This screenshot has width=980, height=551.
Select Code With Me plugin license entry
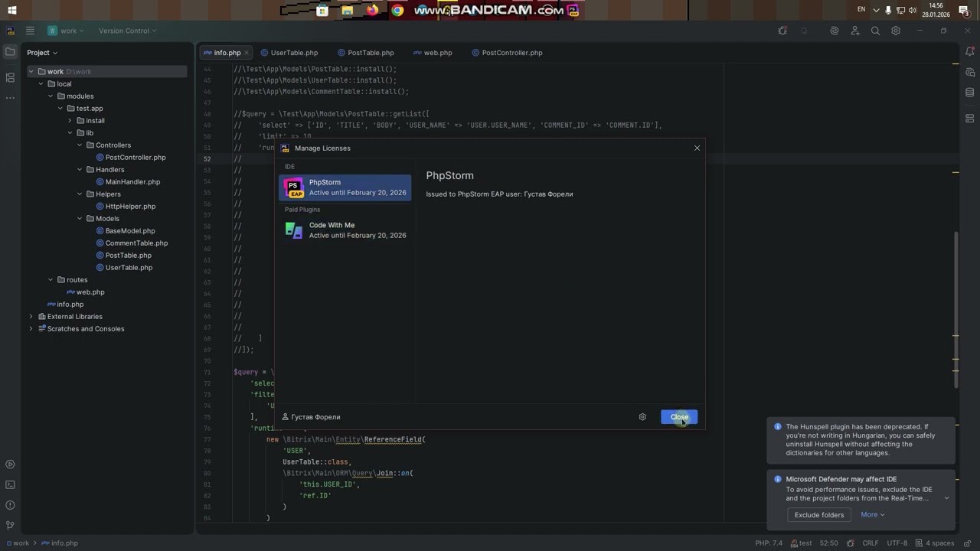click(345, 230)
